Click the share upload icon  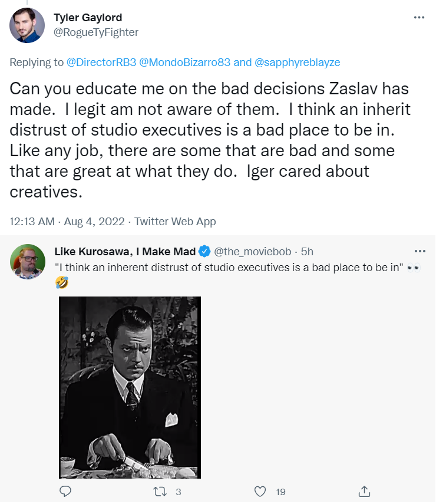point(364,491)
